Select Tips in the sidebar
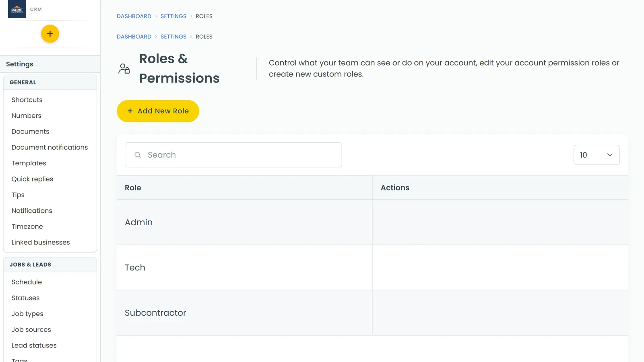644x362 pixels. coord(18,195)
